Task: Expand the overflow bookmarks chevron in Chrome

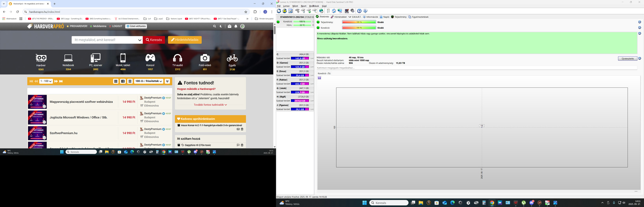Action: click(x=247, y=19)
